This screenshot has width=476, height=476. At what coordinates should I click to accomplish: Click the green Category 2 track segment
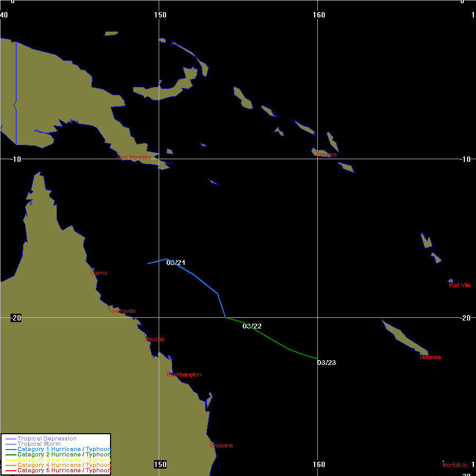pyautogui.click(x=275, y=342)
